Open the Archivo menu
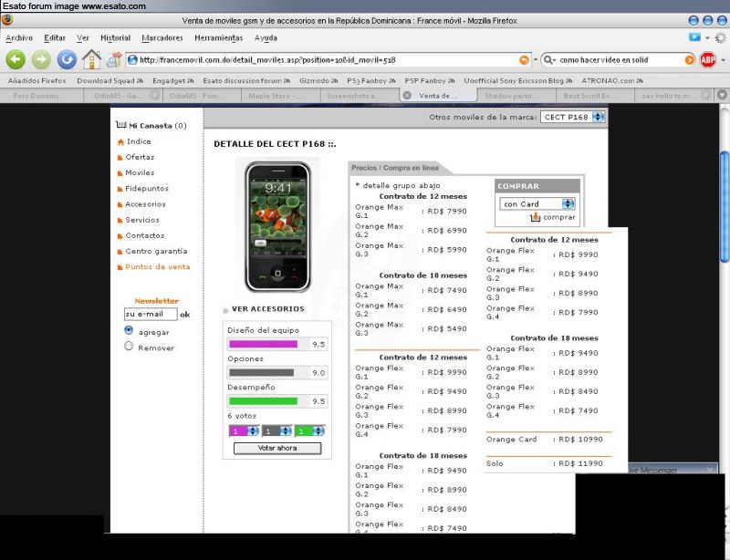 point(19,37)
